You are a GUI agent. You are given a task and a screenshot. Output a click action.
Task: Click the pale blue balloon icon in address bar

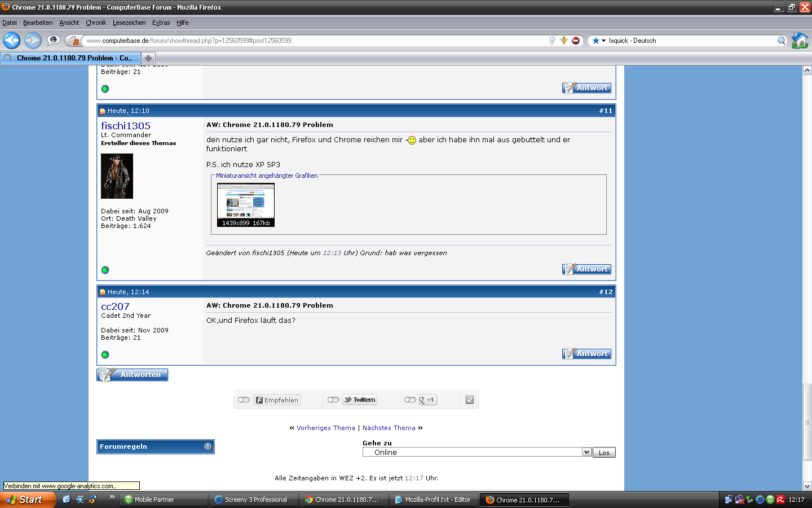(552, 41)
